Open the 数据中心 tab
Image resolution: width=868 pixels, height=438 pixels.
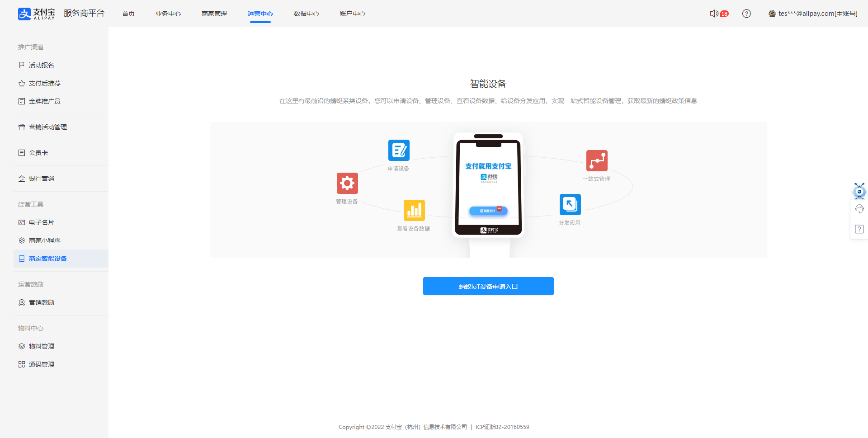307,14
